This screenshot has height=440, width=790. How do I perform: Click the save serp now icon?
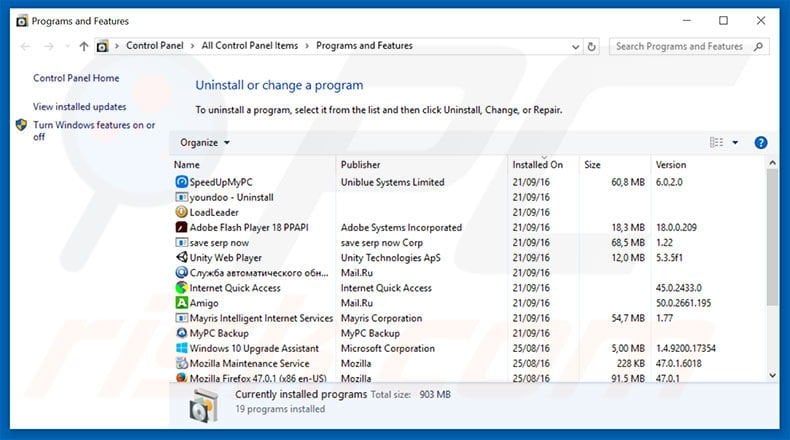coord(181,242)
